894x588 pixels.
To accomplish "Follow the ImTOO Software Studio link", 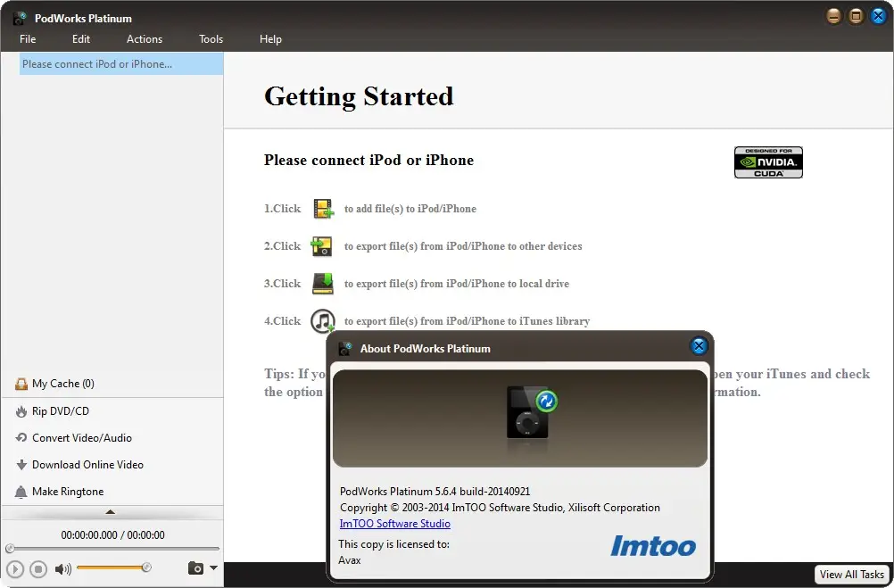I will [394, 524].
